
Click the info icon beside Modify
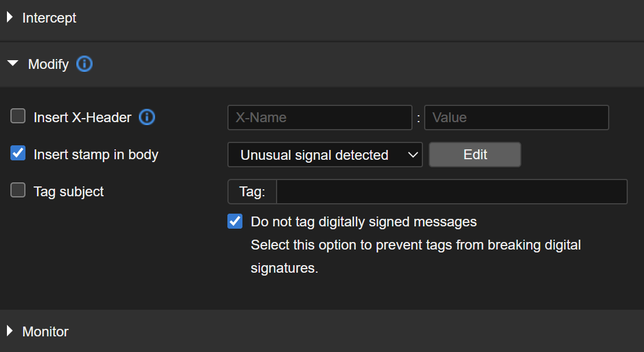[84, 64]
